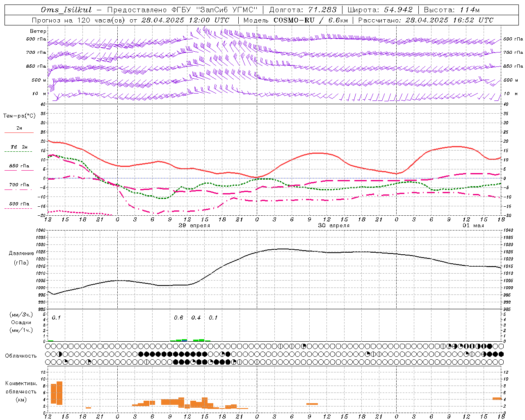
Task: Click the Td 2м dew point legend entry
Action: pyautogui.click(x=19, y=147)
